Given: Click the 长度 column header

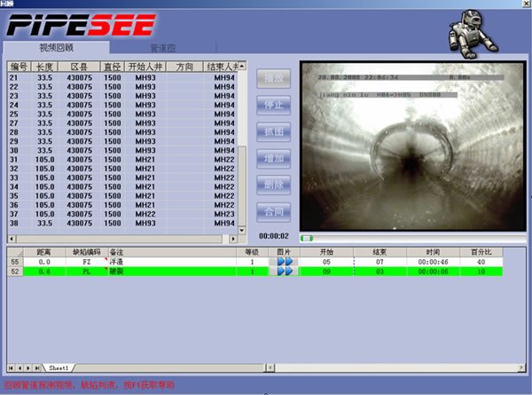Looking at the screenshot, I should pyautogui.click(x=45, y=67).
